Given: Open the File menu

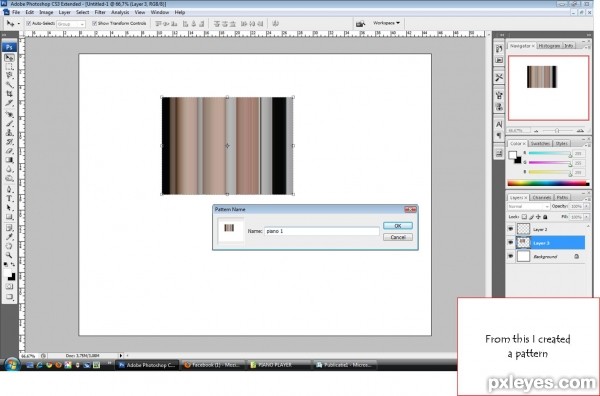Looking at the screenshot, I should point(16,12).
